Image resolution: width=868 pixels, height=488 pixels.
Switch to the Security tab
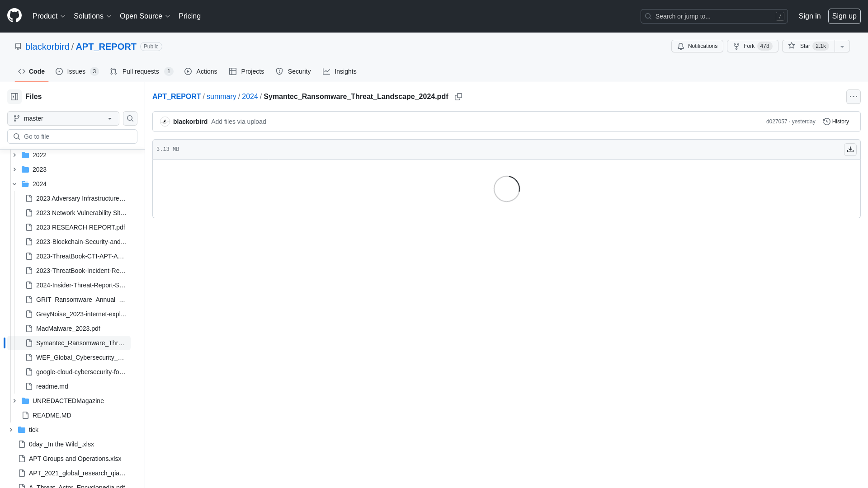pos(293,71)
